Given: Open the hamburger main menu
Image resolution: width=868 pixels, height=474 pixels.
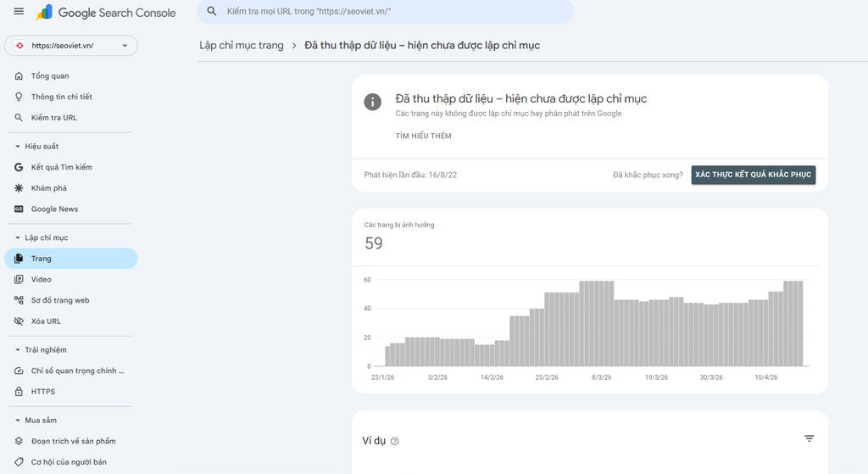Looking at the screenshot, I should pyautogui.click(x=19, y=12).
